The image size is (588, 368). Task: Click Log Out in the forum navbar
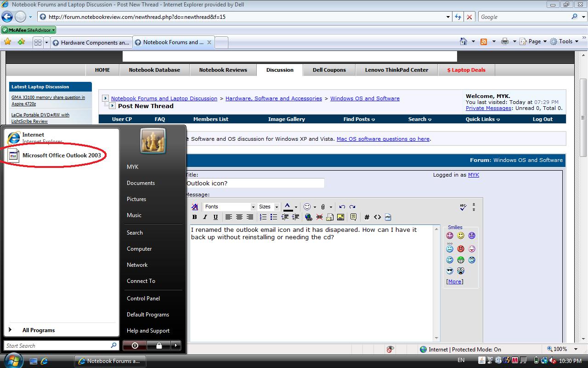543,119
